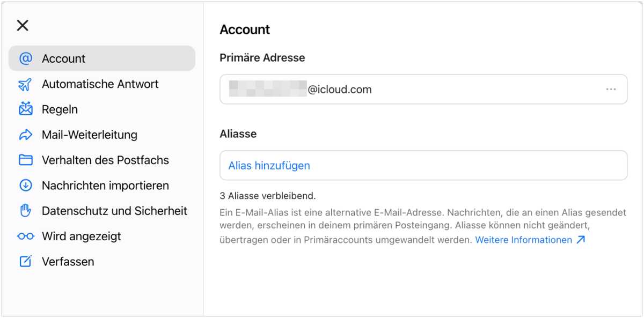
Task: Open the Verfassen settings
Action: (x=68, y=262)
